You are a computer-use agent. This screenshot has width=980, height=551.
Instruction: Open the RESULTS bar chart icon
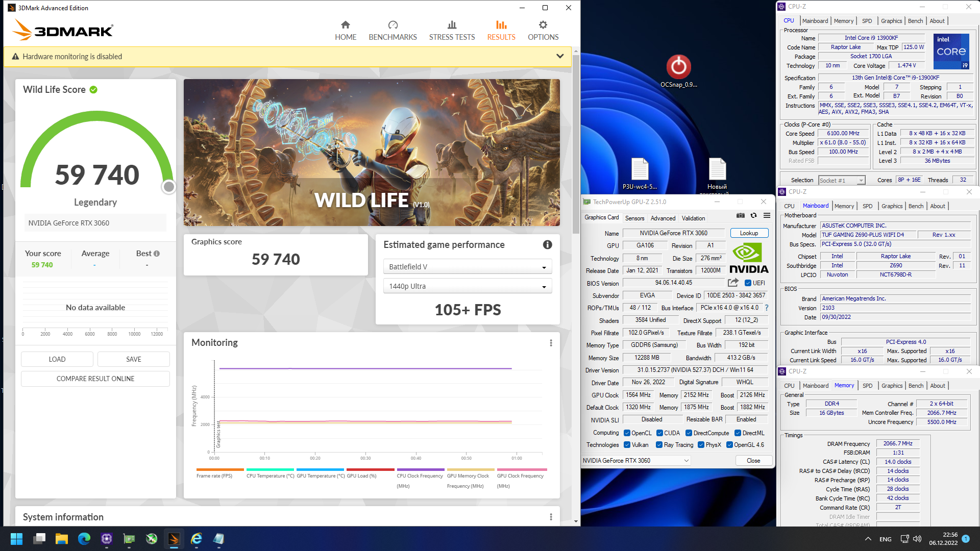[x=501, y=25]
